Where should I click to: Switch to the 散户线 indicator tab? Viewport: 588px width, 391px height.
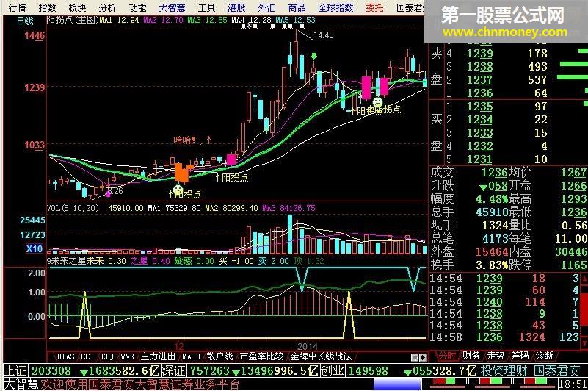pyautogui.click(x=219, y=356)
